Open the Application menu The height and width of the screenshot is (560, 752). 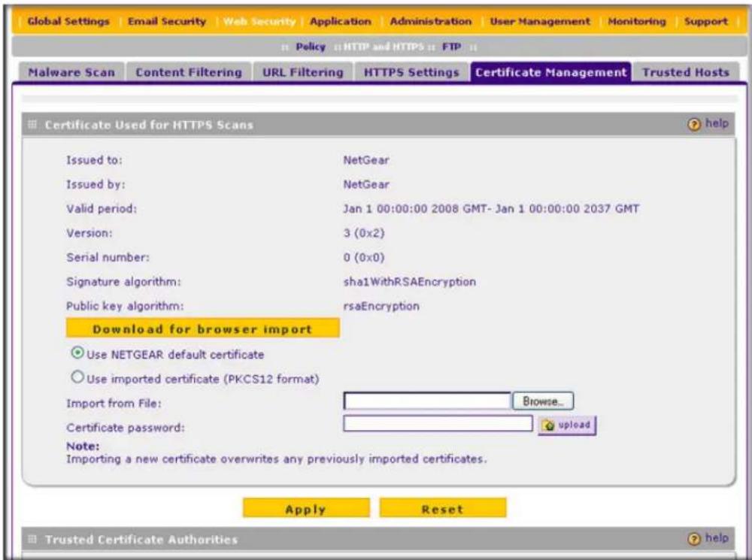pyautogui.click(x=340, y=22)
